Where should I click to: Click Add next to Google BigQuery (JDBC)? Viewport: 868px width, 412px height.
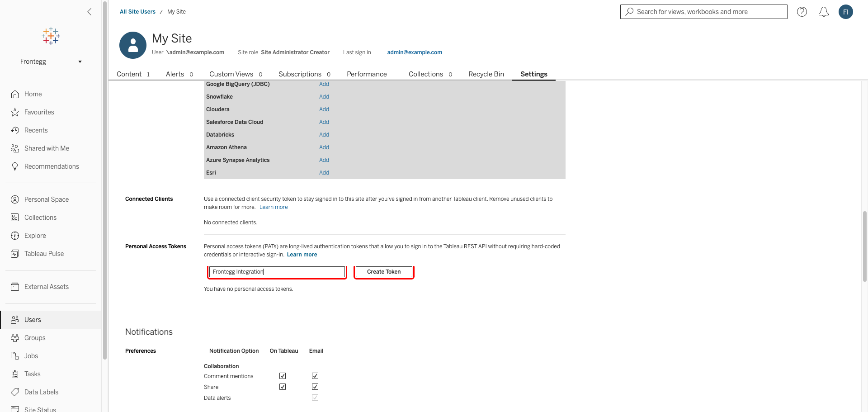(x=324, y=84)
